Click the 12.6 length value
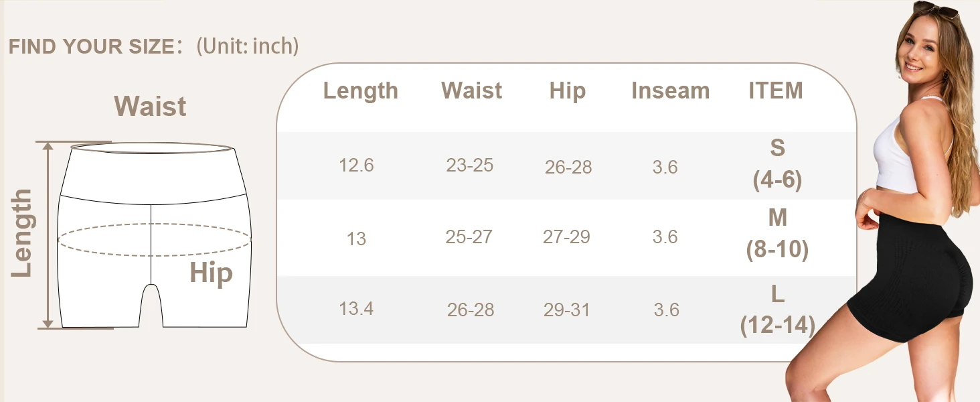 356,165
